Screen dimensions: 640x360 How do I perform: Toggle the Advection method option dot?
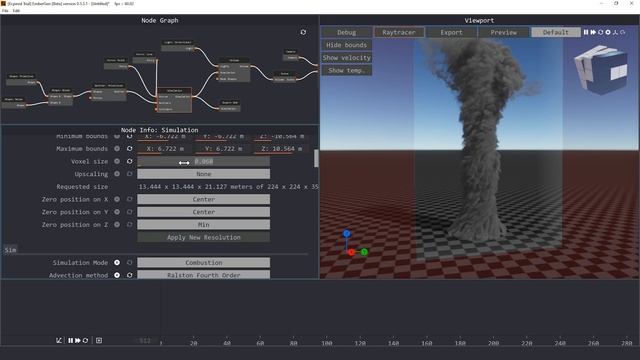coord(117,275)
